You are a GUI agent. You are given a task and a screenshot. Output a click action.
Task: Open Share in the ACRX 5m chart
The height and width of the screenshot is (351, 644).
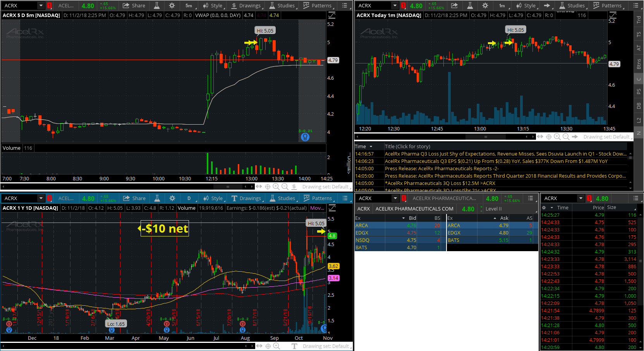pyautogui.click(x=134, y=5)
